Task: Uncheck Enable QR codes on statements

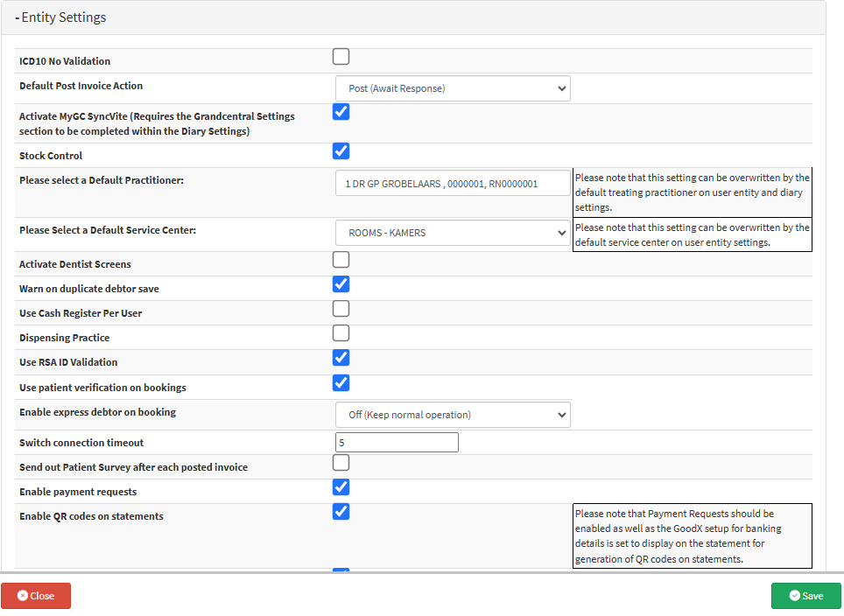Action: pos(341,512)
